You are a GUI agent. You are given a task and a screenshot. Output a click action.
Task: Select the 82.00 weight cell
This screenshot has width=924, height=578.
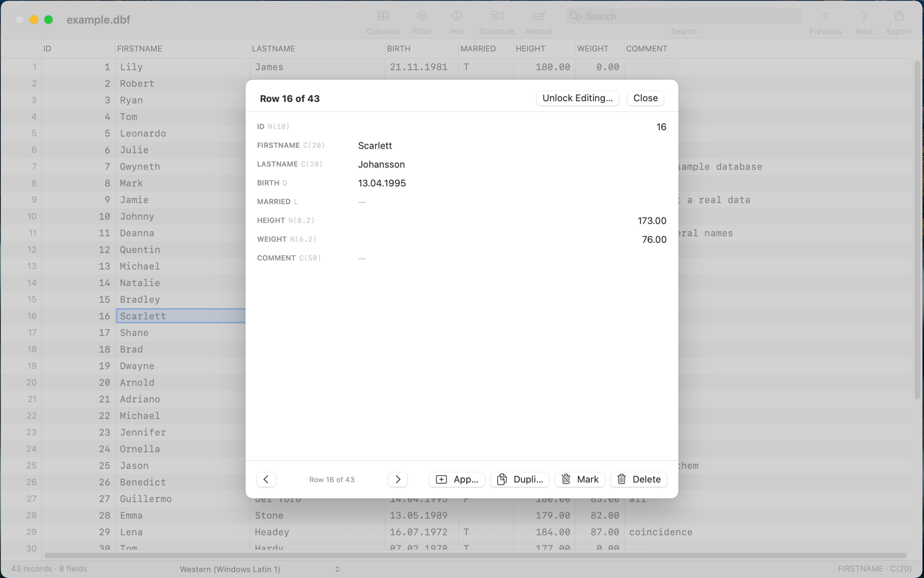599,516
